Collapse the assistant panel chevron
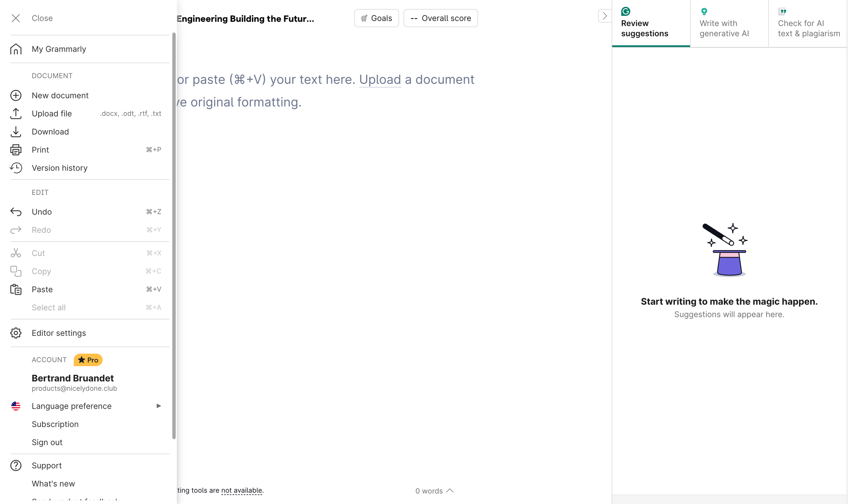The width and height of the screenshot is (857, 504). tap(604, 16)
